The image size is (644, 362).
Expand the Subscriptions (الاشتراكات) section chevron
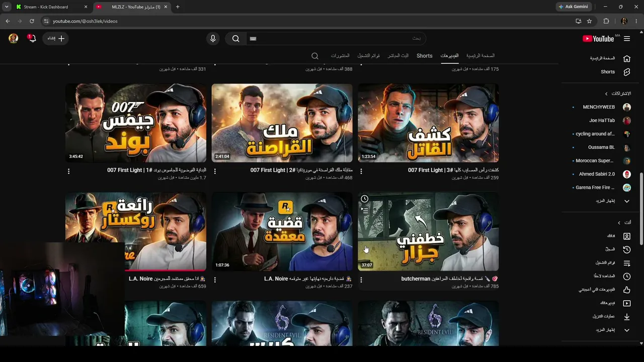[606, 94]
